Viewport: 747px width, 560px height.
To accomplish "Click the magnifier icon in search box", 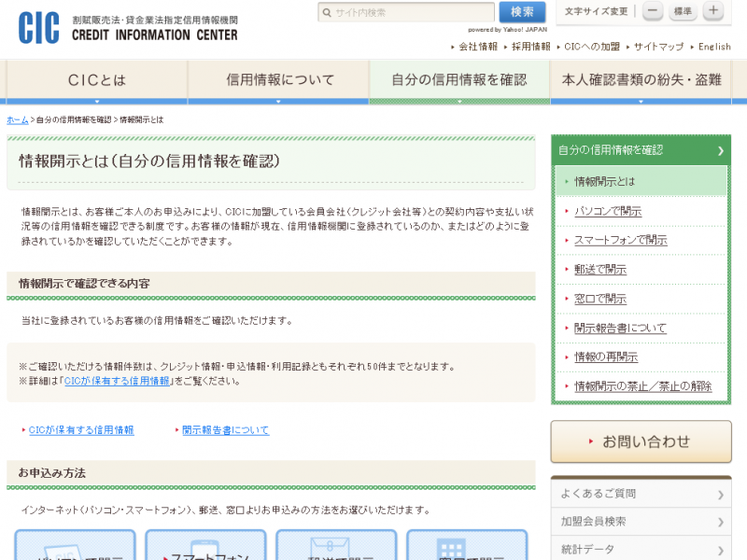I will pyautogui.click(x=327, y=12).
